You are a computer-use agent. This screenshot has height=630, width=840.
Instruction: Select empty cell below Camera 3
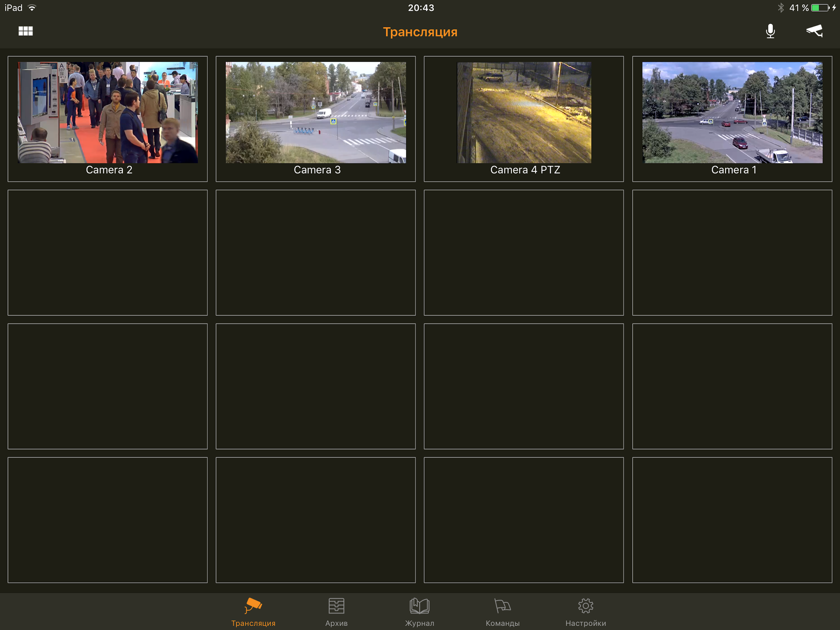tap(315, 253)
